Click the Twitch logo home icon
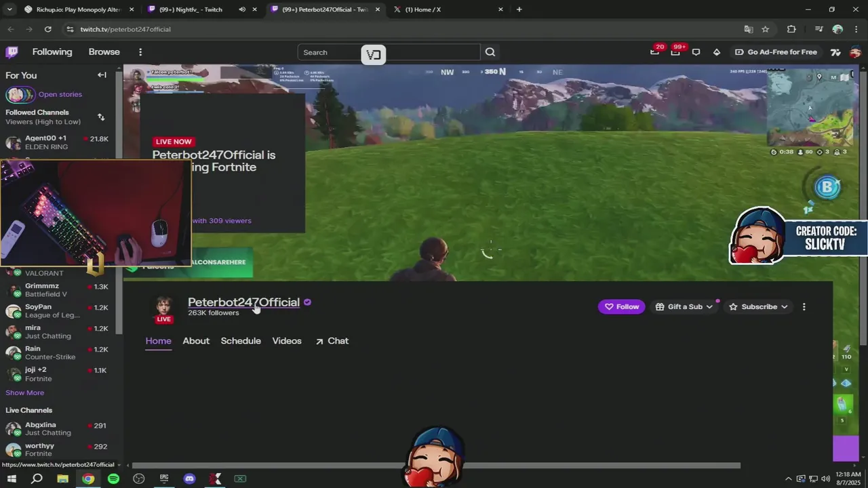 point(12,52)
